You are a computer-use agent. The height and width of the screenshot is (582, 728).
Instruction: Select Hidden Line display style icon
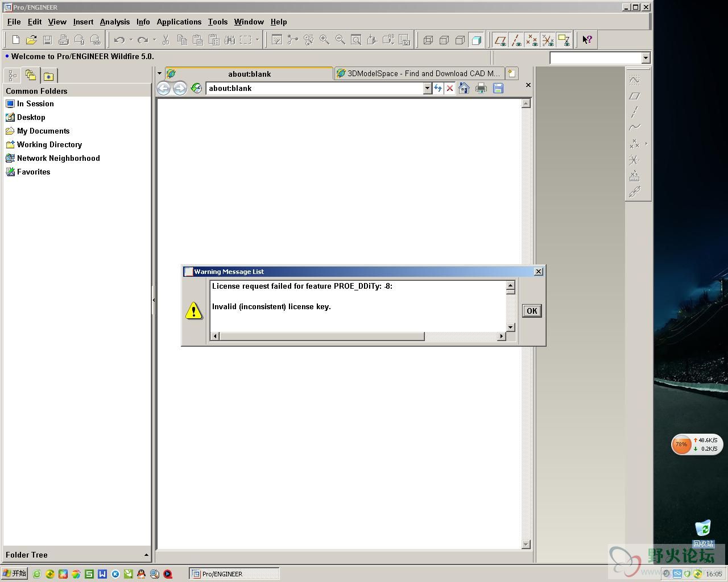445,40
